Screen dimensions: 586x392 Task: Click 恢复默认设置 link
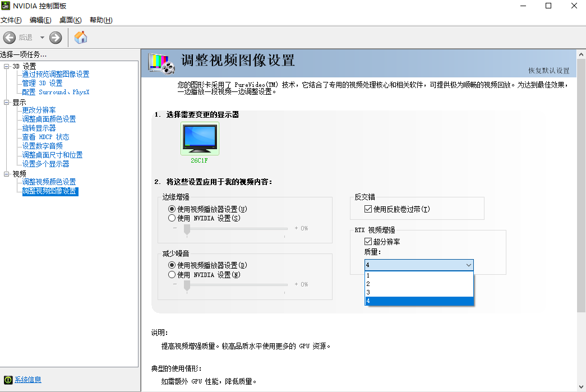[x=548, y=71]
